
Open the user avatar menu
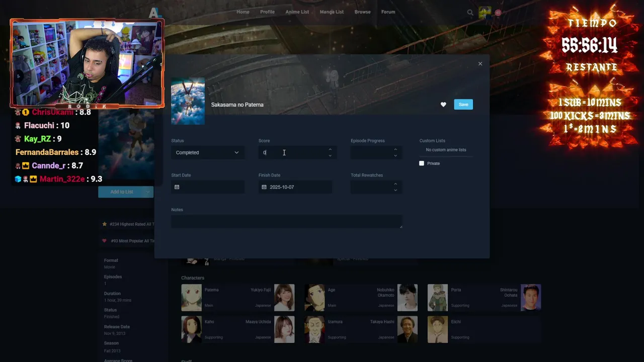click(x=485, y=13)
